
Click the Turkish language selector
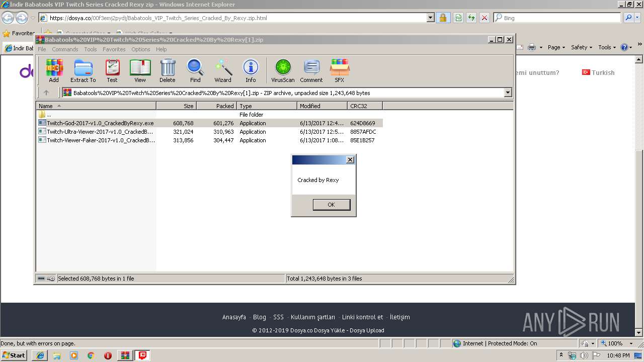598,72
